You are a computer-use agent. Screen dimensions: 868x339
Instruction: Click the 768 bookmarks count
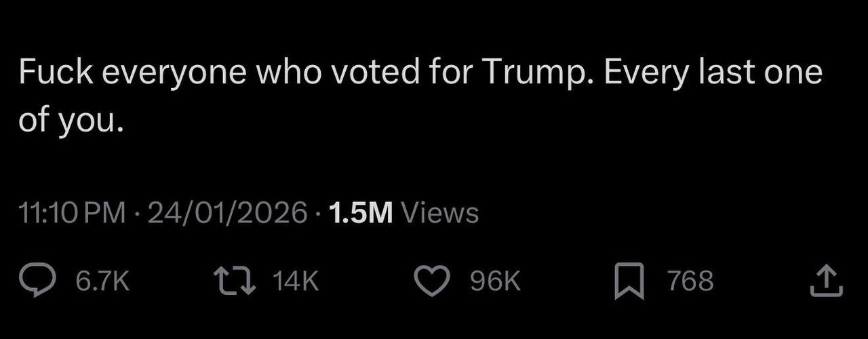click(x=690, y=281)
